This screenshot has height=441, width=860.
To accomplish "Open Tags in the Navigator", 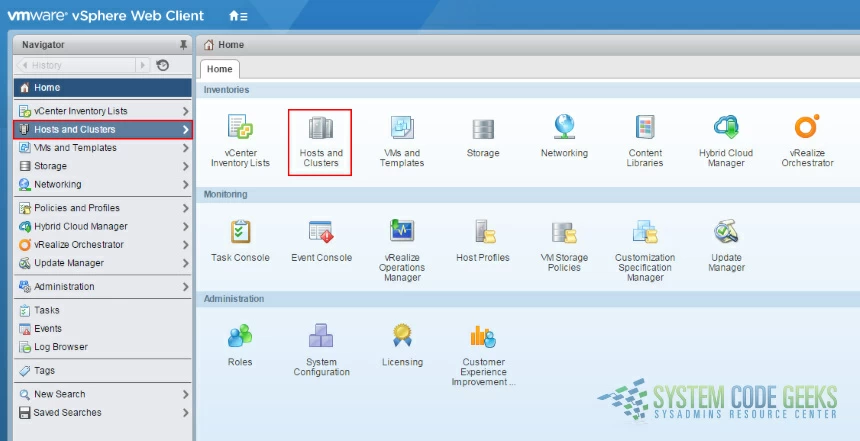I will [103, 370].
